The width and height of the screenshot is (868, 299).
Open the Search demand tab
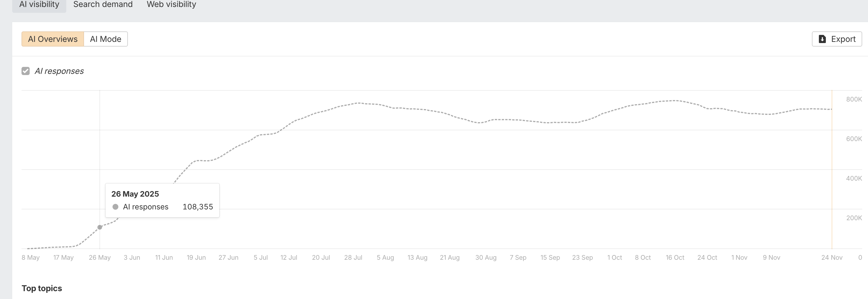(x=103, y=4)
